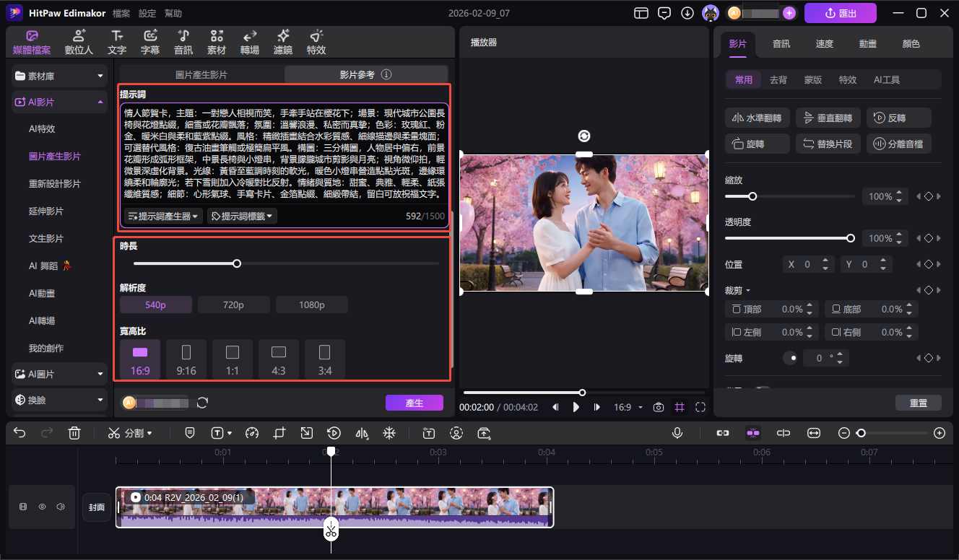Screen dimensions: 959x560
Task: Click the camera snapshot icon under the player
Action: [658, 407]
